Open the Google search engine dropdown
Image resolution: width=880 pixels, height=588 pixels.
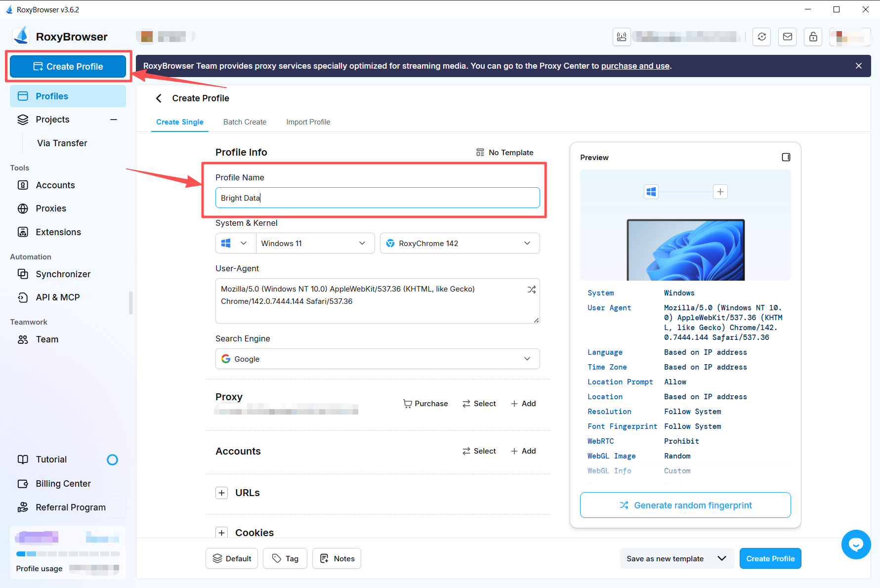pos(377,359)
